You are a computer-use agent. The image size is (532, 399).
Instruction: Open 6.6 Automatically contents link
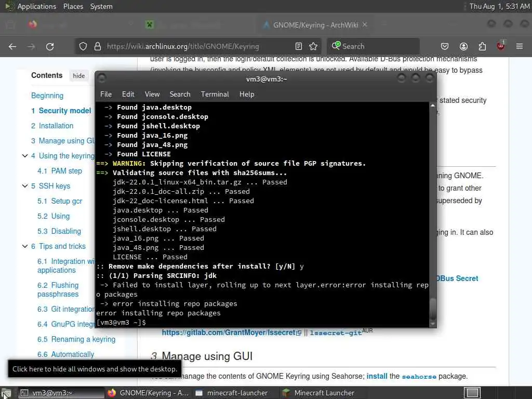click(x=65, y=354)
